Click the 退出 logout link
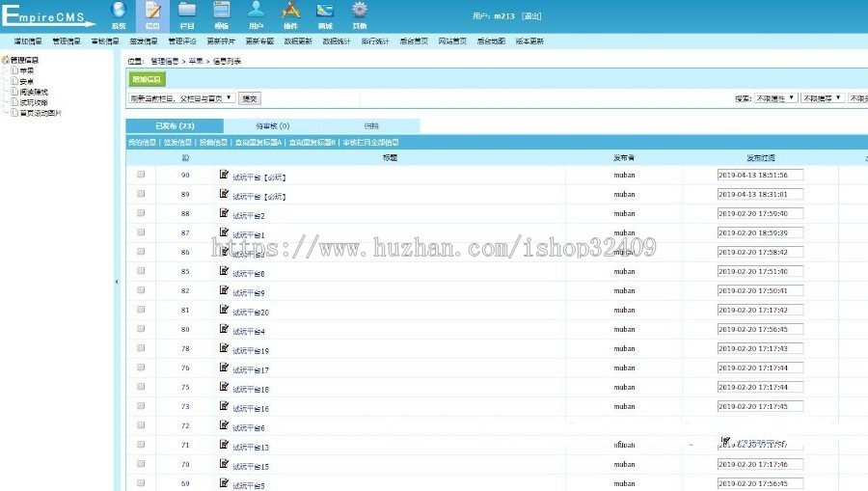 coord(531,16)
